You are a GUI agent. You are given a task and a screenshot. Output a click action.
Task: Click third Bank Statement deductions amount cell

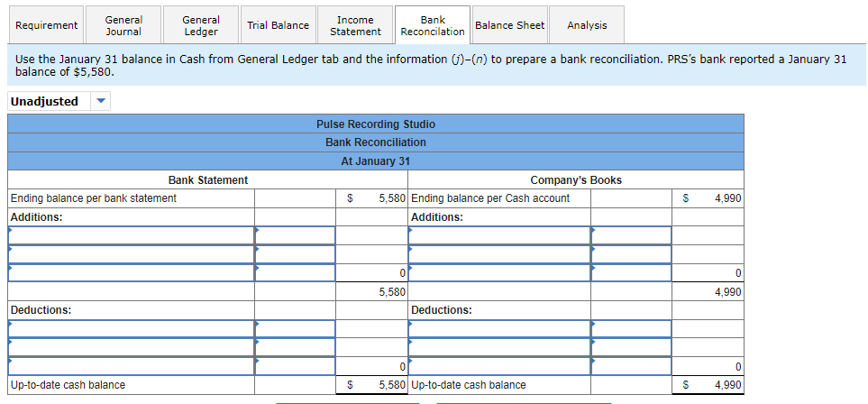[295, 366]
